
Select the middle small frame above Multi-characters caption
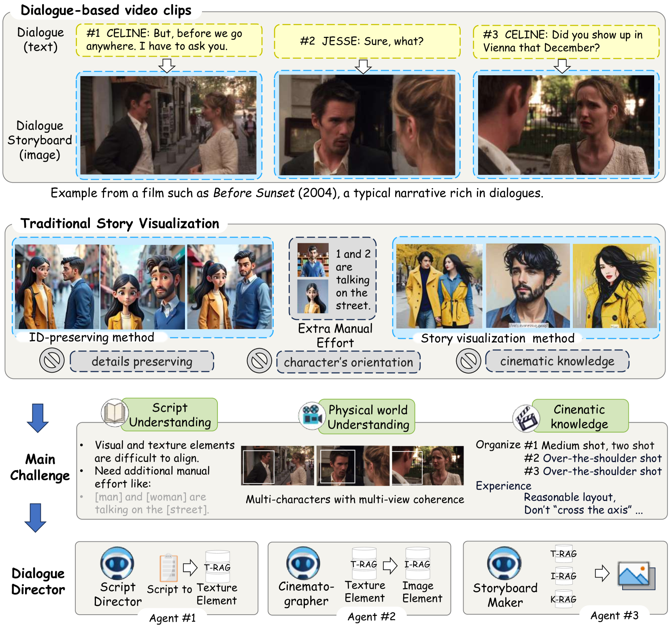coord(353,466)
